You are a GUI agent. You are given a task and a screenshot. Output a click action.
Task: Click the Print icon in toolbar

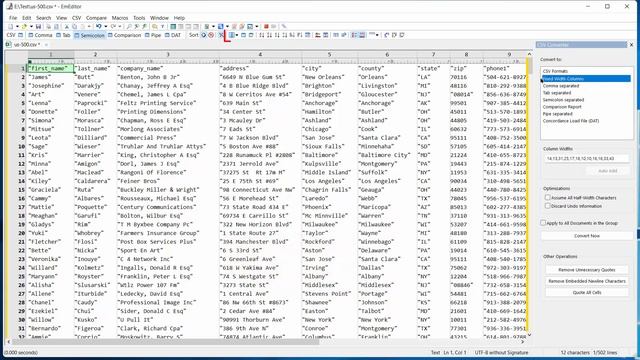(48, 27)
